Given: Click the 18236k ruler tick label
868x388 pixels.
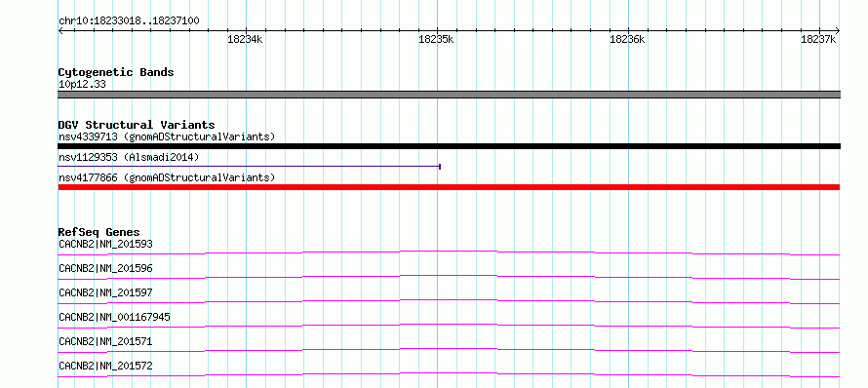Looking at the screenshot, I should pyautogui.click(x=627, y=40).
